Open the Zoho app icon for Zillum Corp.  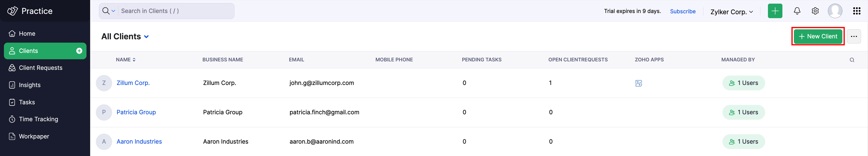[639, 83]
